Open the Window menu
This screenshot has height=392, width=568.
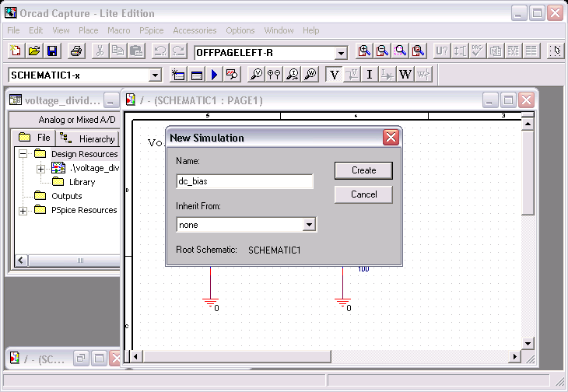pyautogui.click(x=279, y=30)
